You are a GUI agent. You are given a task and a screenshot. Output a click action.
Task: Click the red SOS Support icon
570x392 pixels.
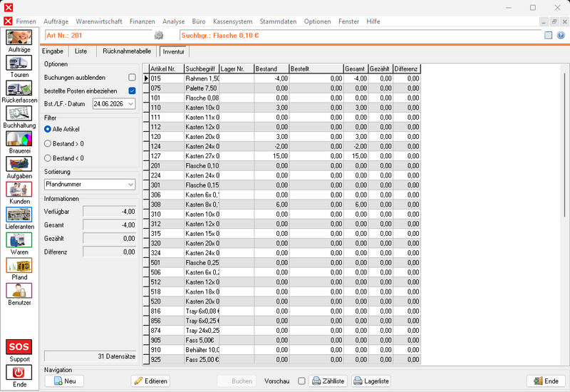tap(19, 347)
